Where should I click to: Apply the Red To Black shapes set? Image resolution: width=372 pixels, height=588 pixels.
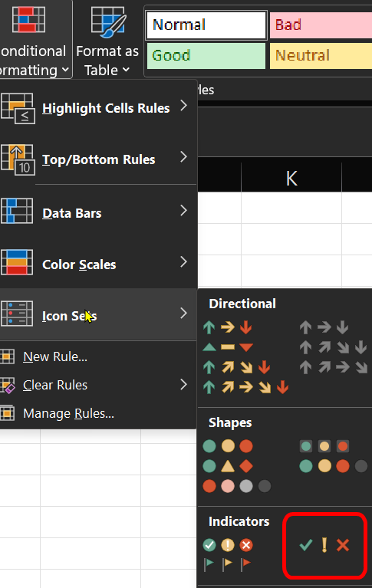pyautogui.click(x=236, y=486)
